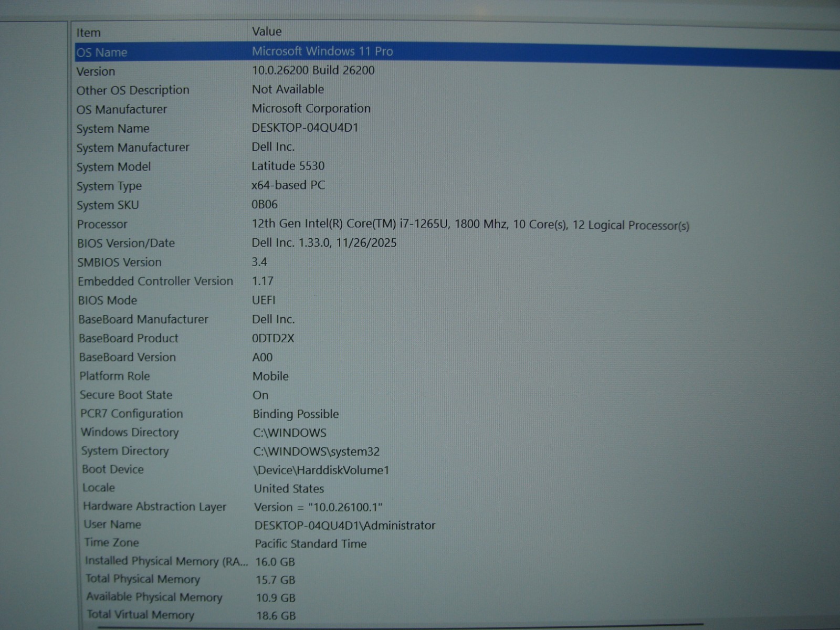Viewport: 840px width, 630px height.
Task: Select the Secure Boot State label
Action: click(x=126, y=395)
